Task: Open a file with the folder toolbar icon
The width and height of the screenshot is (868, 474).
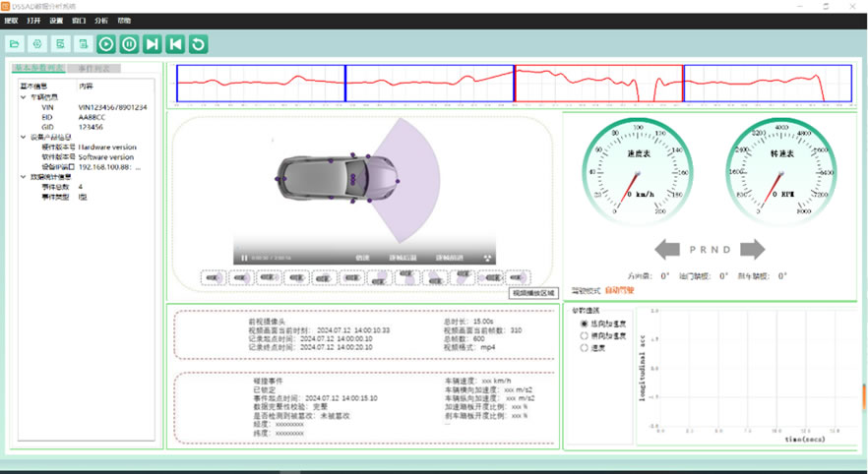Action: coord(15,43)
